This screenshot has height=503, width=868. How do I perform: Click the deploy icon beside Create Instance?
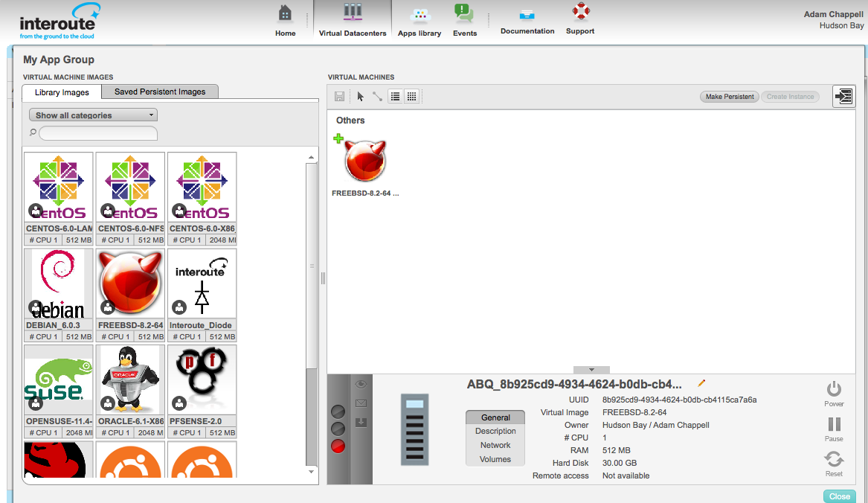click(x=843, y=97)
